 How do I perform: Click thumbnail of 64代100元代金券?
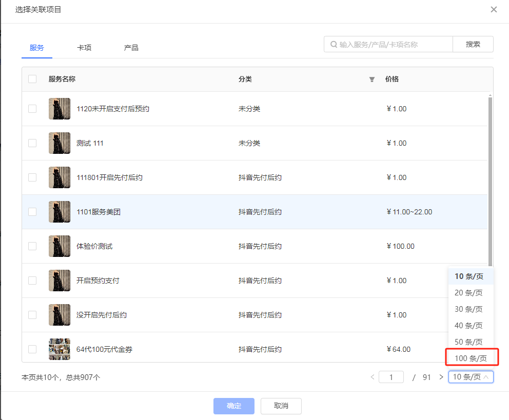[x=60, y=349]
